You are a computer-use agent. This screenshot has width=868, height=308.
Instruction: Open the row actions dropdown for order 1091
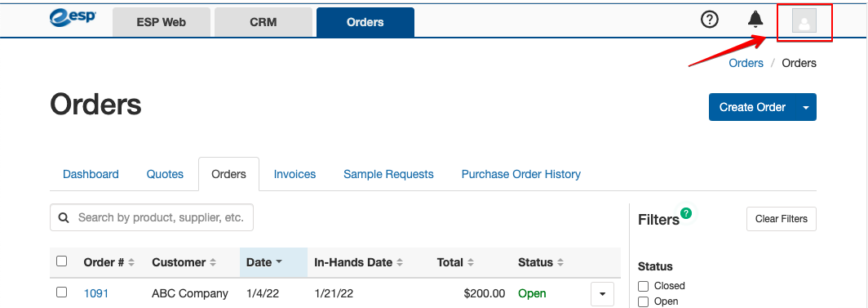point(603,293)
